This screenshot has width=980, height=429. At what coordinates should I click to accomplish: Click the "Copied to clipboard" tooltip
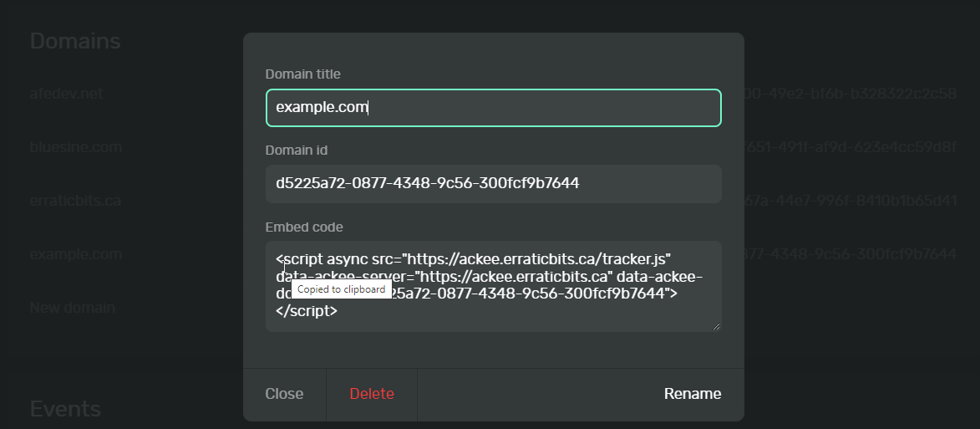click(x=342, y=289)
